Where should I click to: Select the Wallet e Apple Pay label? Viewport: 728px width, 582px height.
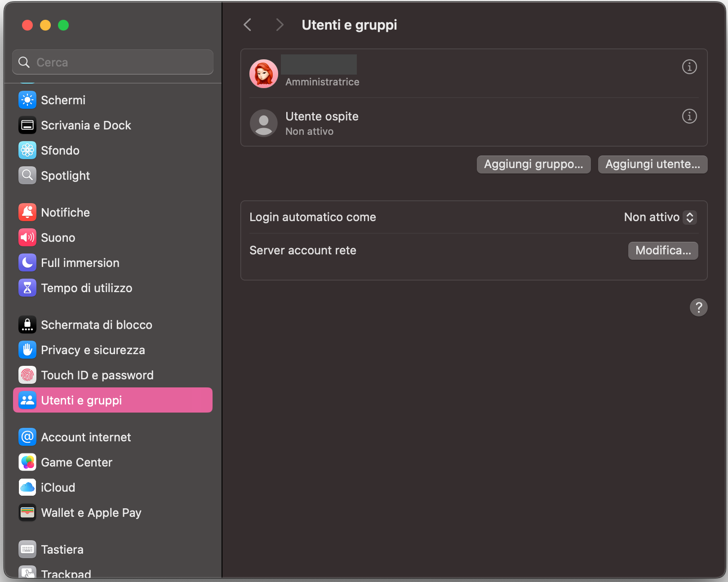tap(91, 513)
